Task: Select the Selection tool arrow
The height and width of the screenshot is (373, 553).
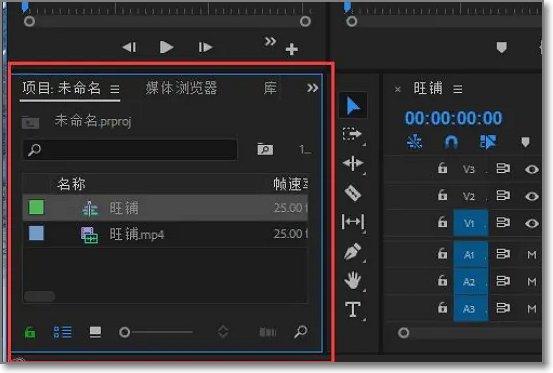Action: [x=353, y=106]
